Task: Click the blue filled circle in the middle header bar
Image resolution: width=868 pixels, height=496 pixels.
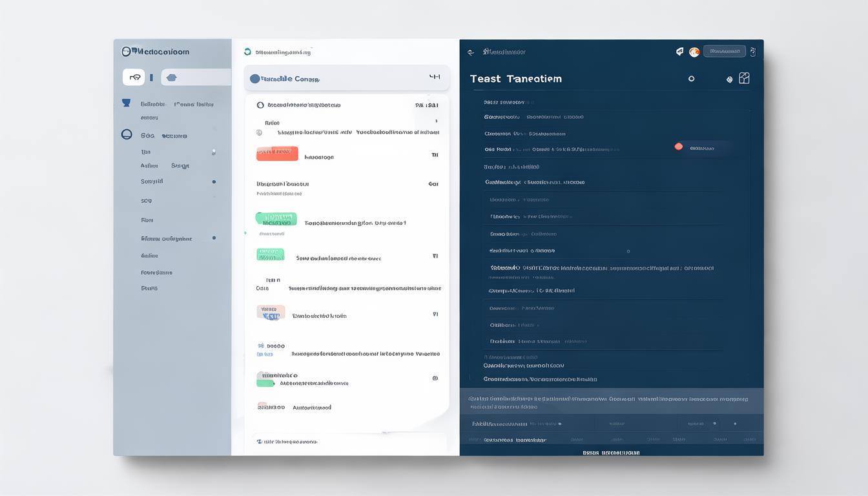Action: point(254,79)
